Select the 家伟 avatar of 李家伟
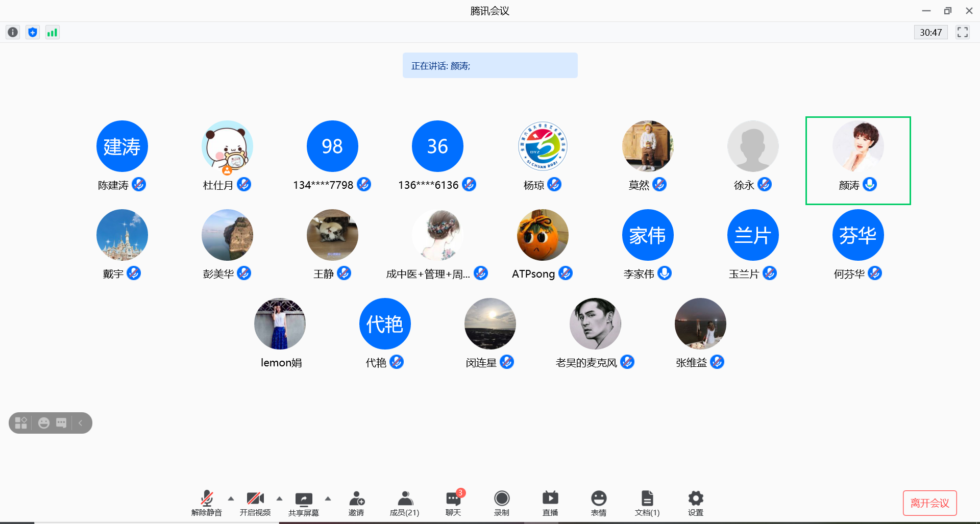This screenshot has width=980, height=524. coord(648,235)
